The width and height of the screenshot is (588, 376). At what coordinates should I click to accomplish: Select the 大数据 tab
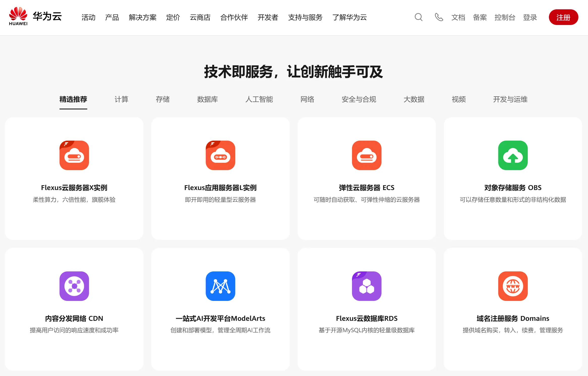click(x=414, y=100)
